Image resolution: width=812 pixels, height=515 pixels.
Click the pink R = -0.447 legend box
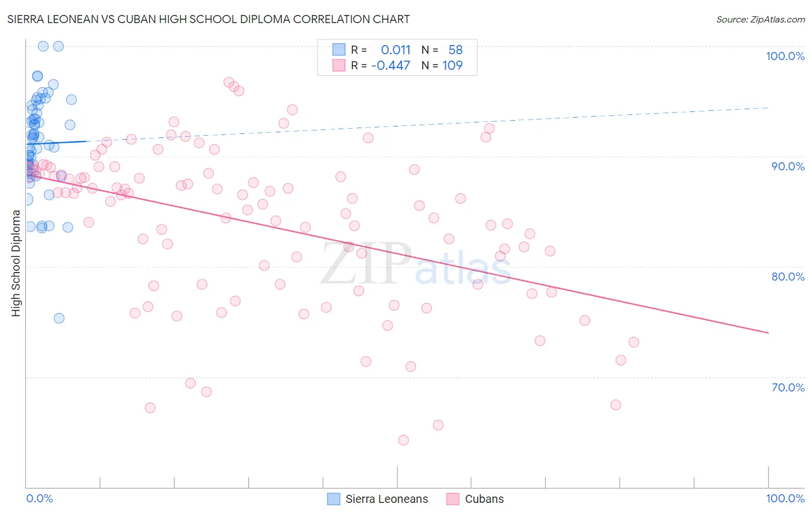point(338,65)
